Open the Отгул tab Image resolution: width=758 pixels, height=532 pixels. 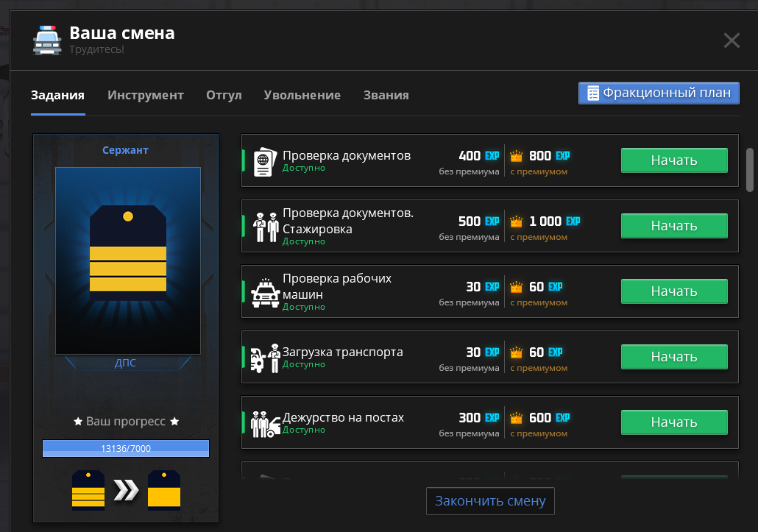(224, 95)
